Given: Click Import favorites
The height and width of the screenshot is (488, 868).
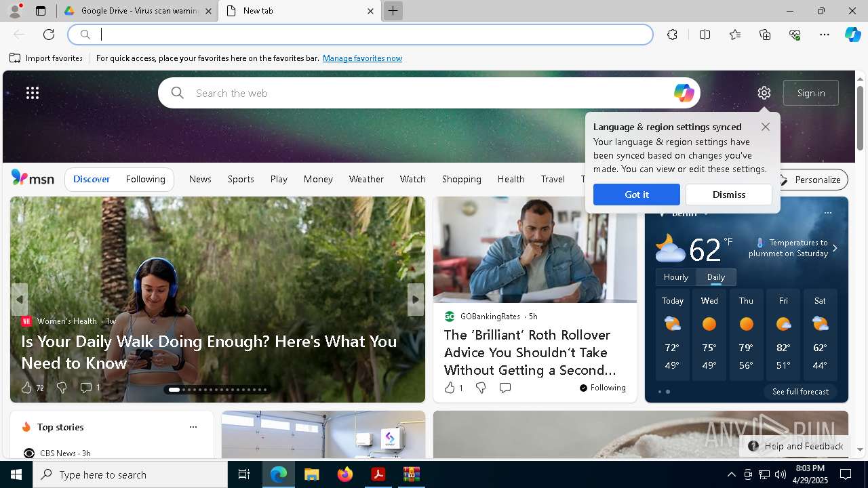Looking at the screenshot, I should click(46, 58).
